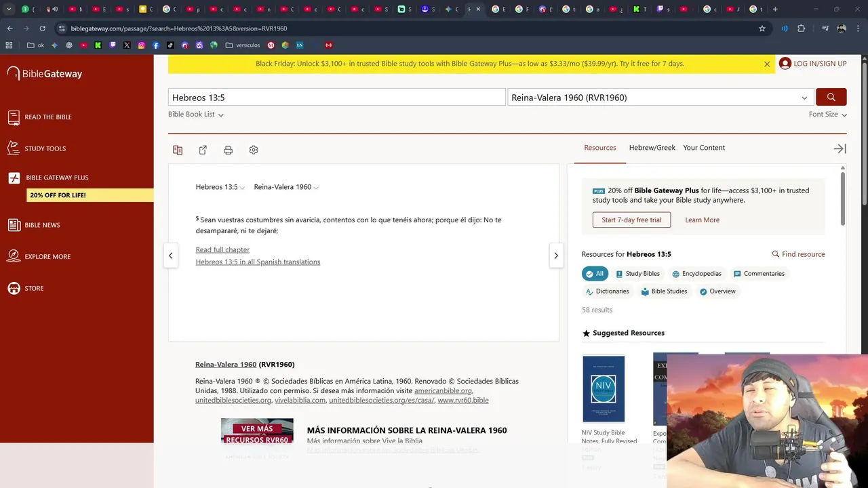
Task: Open the americanbible.org link
Action: [x=443, y=391]
